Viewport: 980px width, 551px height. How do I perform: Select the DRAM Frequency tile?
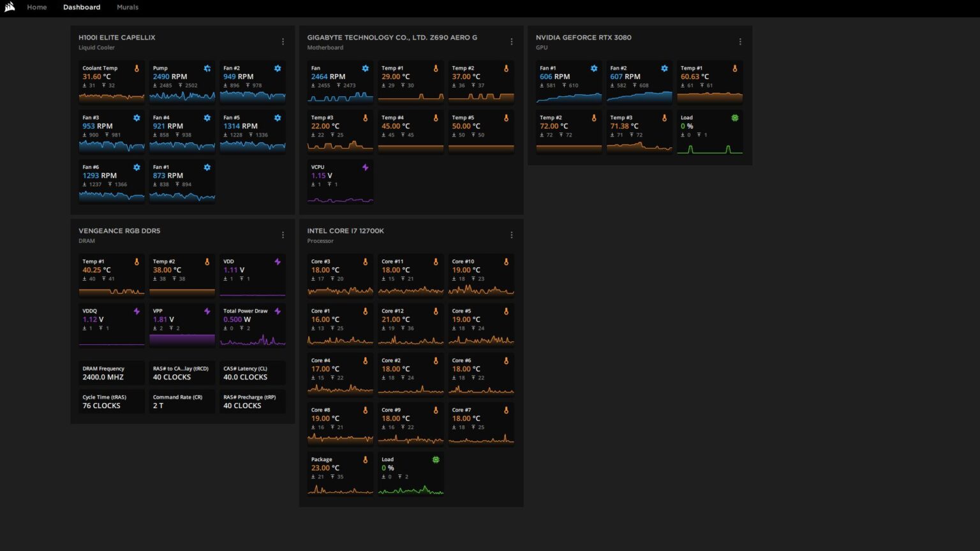coord(112,373)
